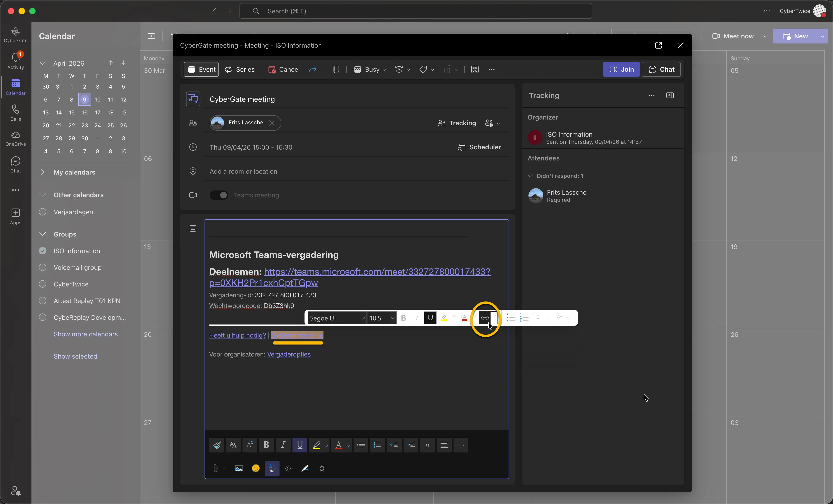Uncheck the ISO Information calendar
Screen dimensions: 833x504
click(43, 251)
